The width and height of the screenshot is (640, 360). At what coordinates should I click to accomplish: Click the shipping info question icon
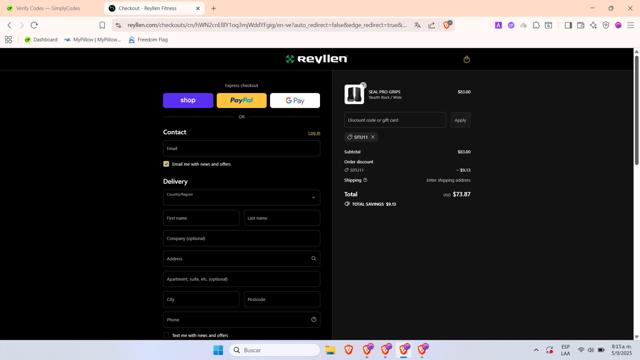pos(365,180)
